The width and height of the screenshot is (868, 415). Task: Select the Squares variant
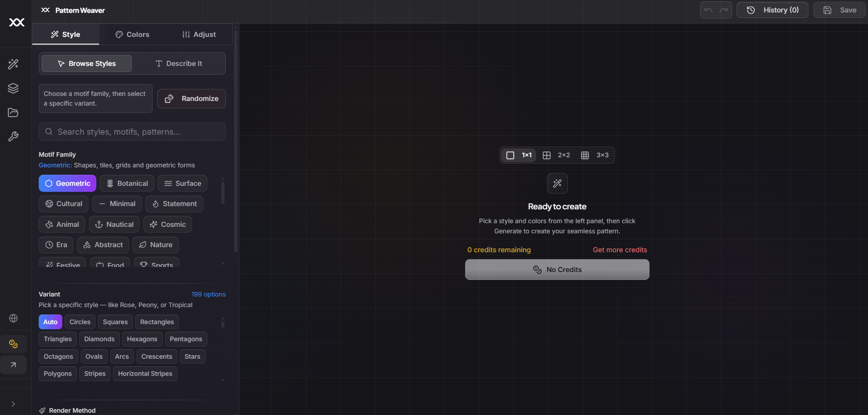[115, 322]
